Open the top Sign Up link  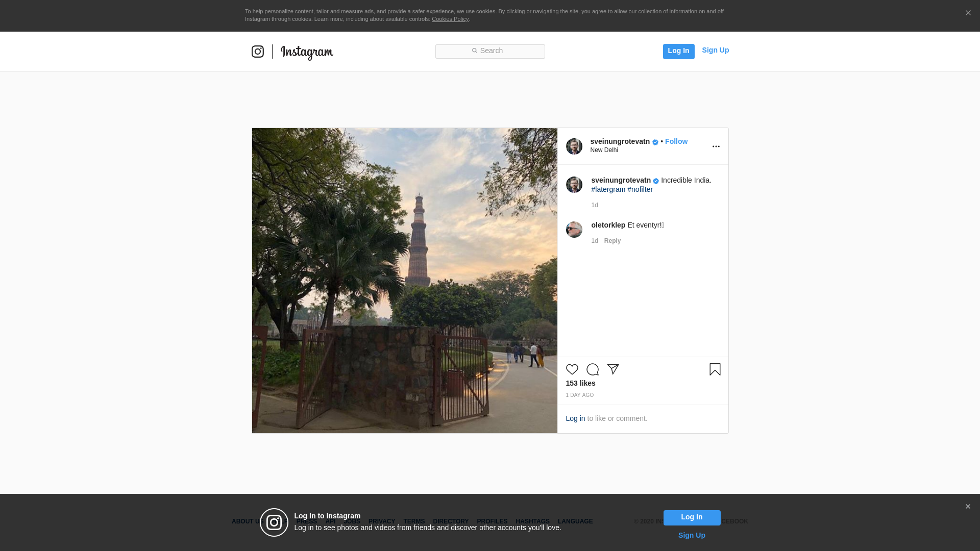click(x=715, y=50)
